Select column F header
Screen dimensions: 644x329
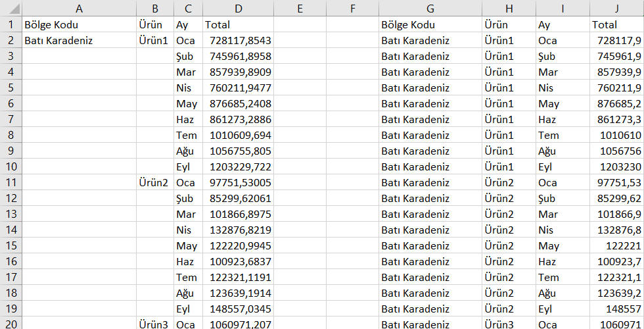point(352,8)
